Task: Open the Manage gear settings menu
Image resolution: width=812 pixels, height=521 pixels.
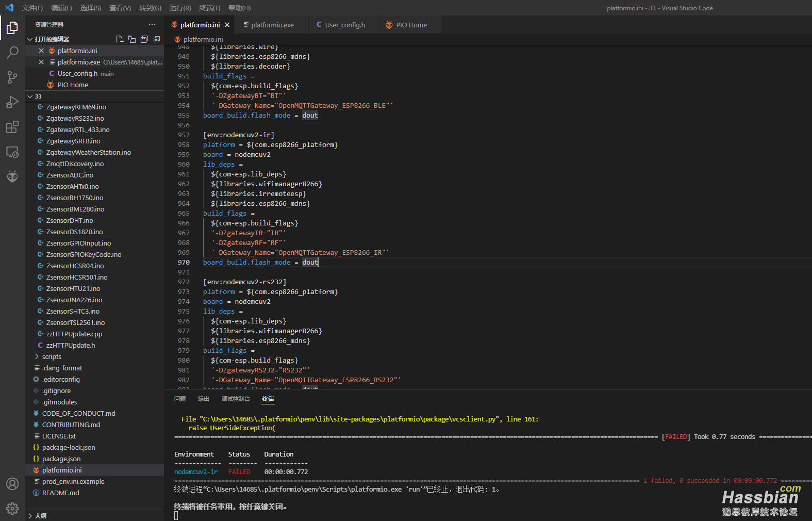Action: (12, 509)
